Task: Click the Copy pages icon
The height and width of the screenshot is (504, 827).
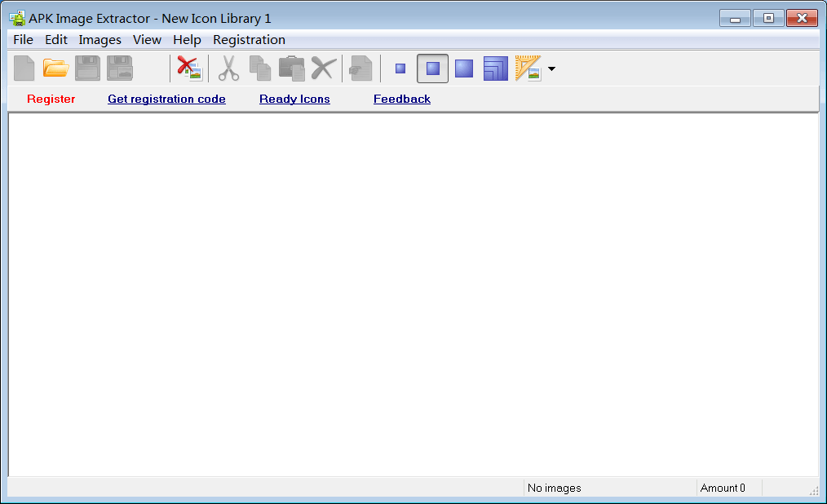Action: pyautogui.click(x=260, y=69)
